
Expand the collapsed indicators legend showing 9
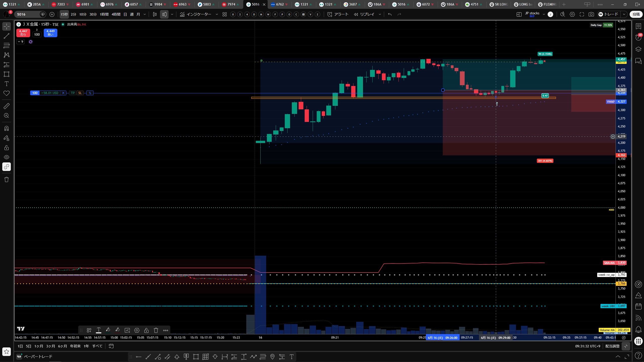point(20,42)
